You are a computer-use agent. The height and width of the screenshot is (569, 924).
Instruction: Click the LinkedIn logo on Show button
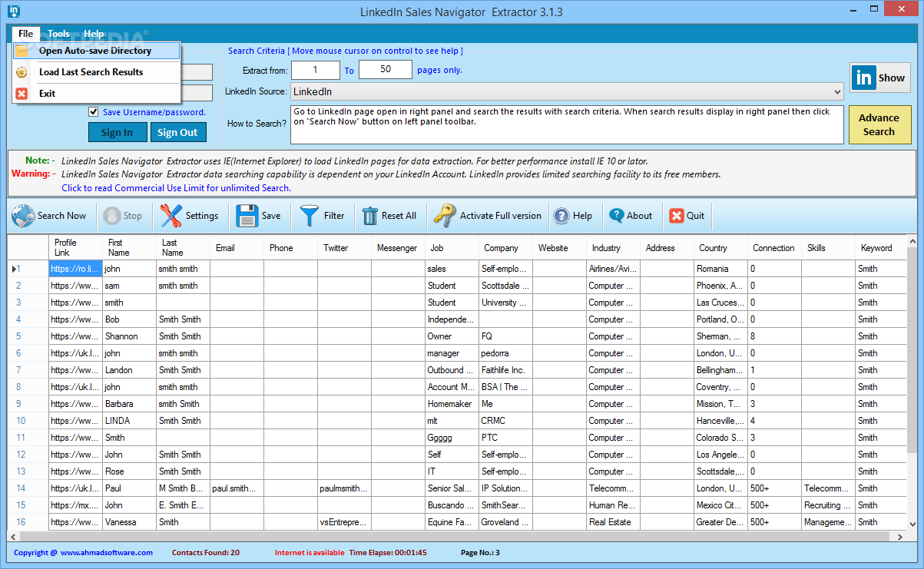point(864,78)
